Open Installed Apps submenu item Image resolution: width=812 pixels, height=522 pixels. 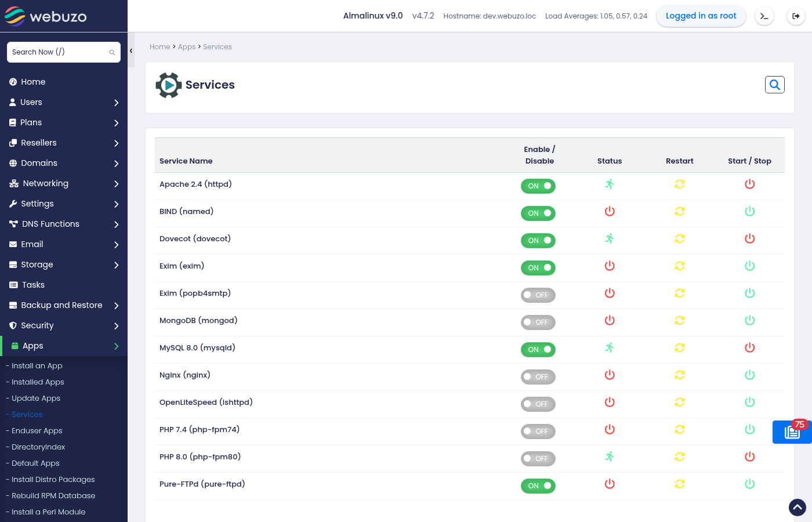(38, 382)
